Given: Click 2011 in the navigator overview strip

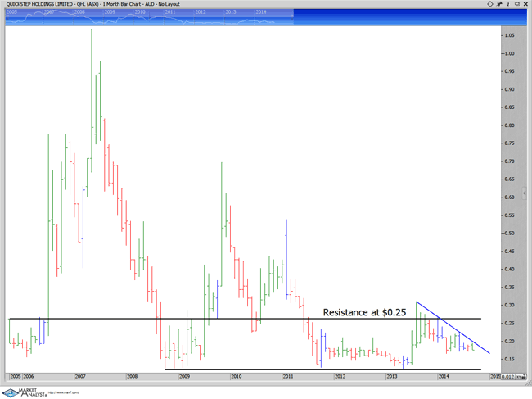Looking at the screenshot, I should (170, 12).
